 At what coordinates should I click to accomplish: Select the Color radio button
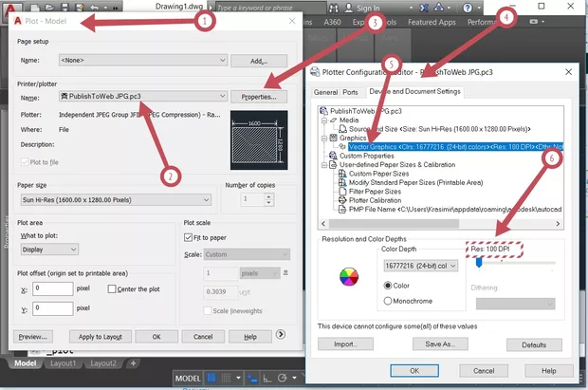tap(388, 286)
